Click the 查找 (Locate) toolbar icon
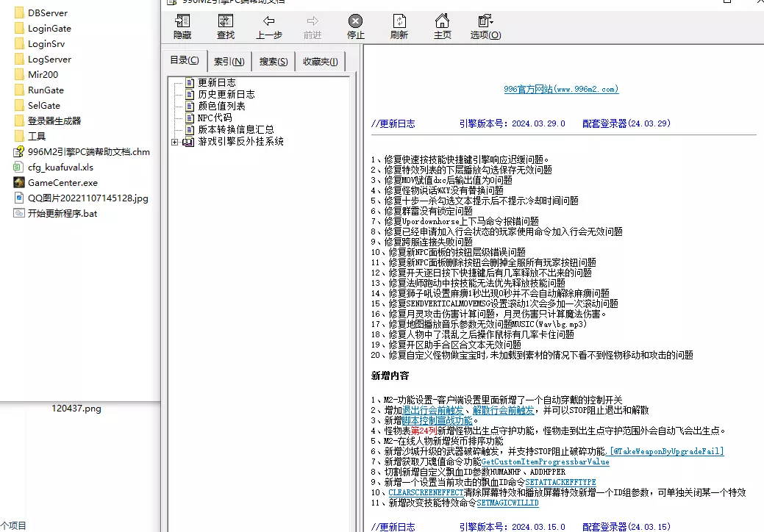 225,26
